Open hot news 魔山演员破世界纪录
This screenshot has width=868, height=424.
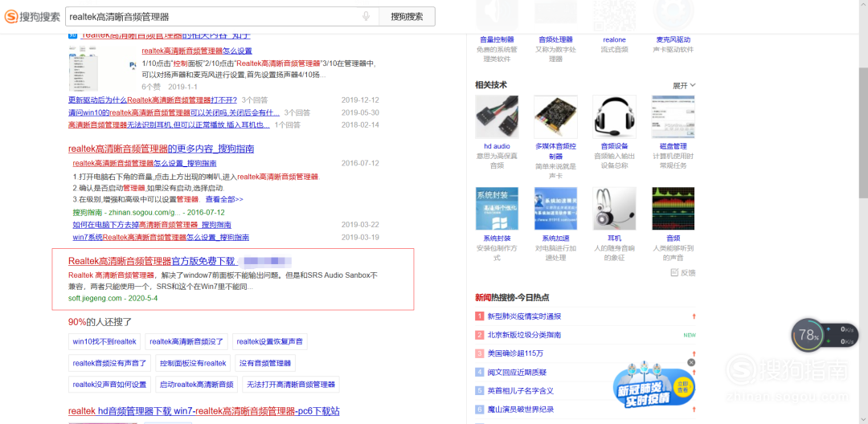[x=520, y=410]
